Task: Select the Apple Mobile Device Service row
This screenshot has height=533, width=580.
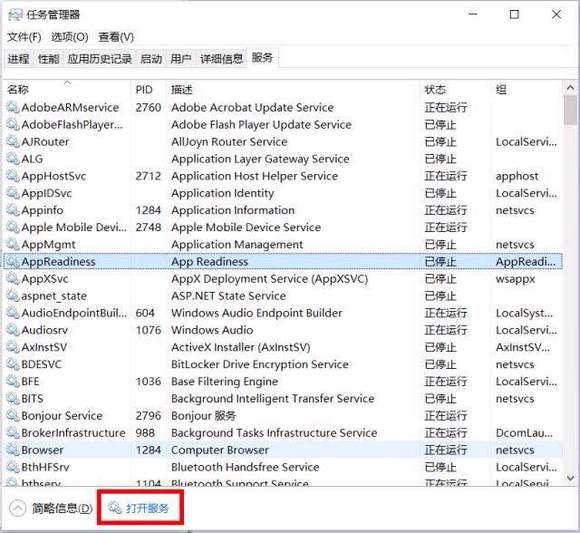Action: [x=283, y=227]
